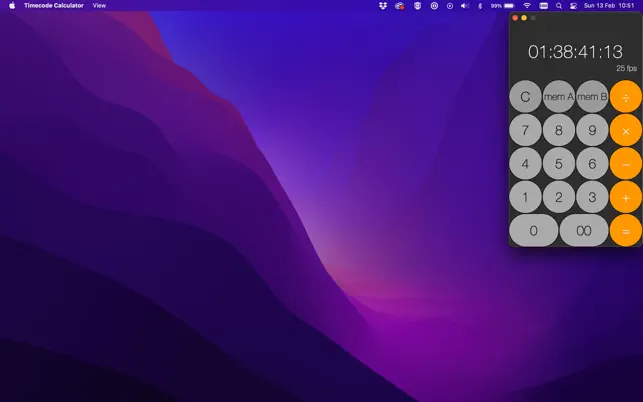Click the circled play menu bar icon
643x402 pixels.
(450, 6)
